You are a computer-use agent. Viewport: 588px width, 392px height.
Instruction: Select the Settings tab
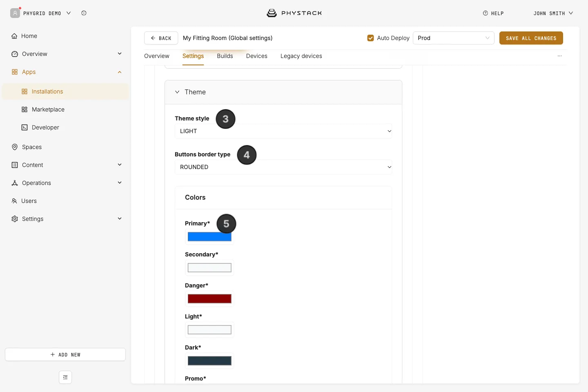(193, 56)
